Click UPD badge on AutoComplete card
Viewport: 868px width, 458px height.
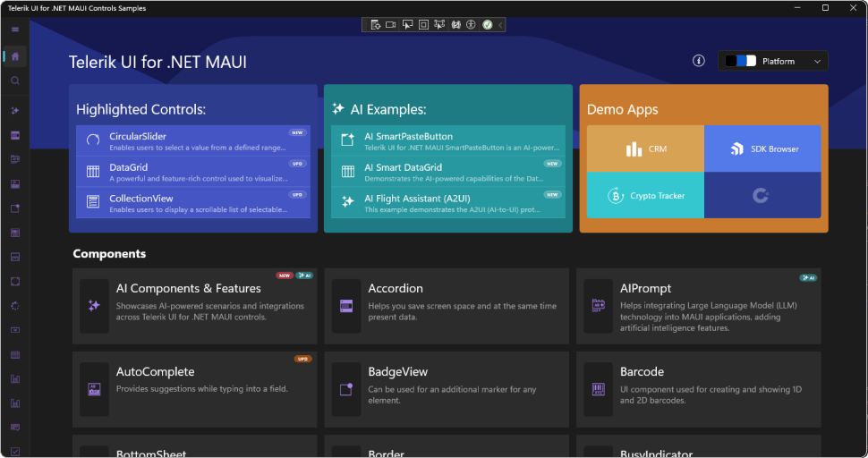click(302, 359)
